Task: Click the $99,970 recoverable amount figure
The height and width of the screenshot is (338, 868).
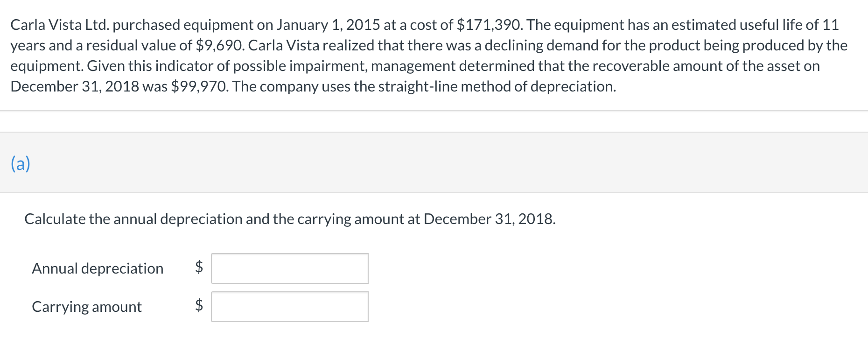Action: (x=200, y=86)
